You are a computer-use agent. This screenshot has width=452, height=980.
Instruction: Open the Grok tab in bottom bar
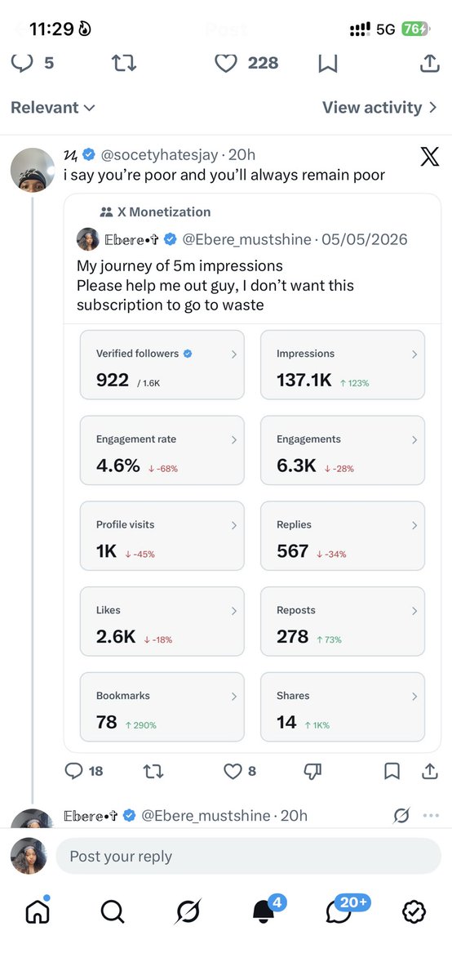tap(188, 911)
